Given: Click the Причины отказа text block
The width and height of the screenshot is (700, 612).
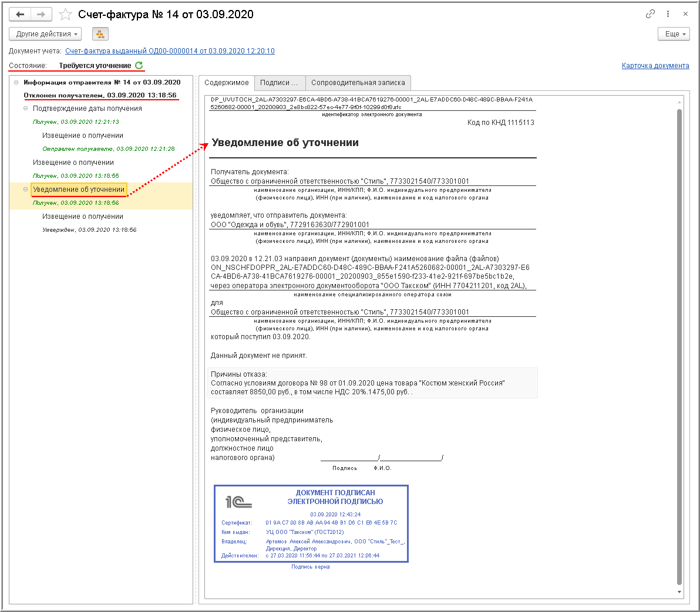Looking at the screenshot, I should point(372,383).
